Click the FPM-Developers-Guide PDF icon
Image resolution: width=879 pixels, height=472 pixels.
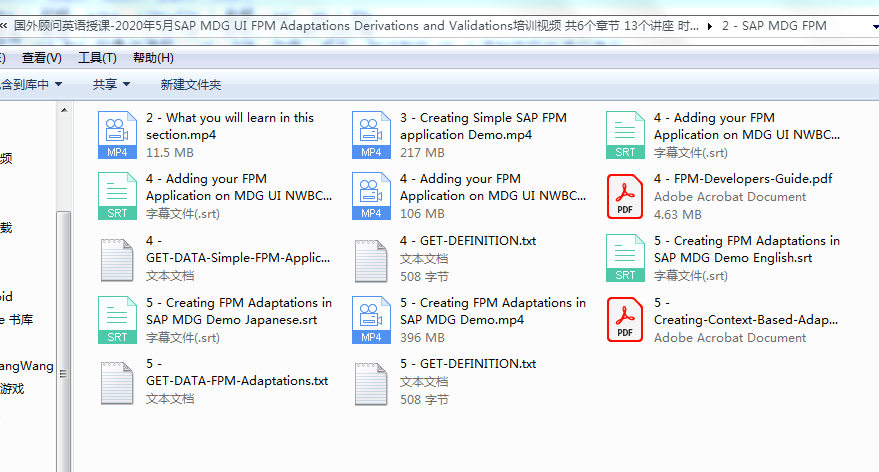pos(625,196)
